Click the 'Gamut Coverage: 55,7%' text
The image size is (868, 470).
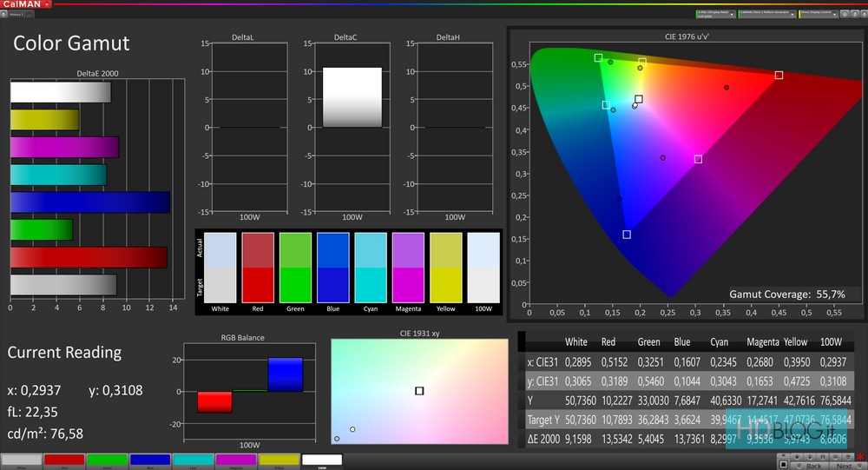pyautogui.click(x=787, y=295)
